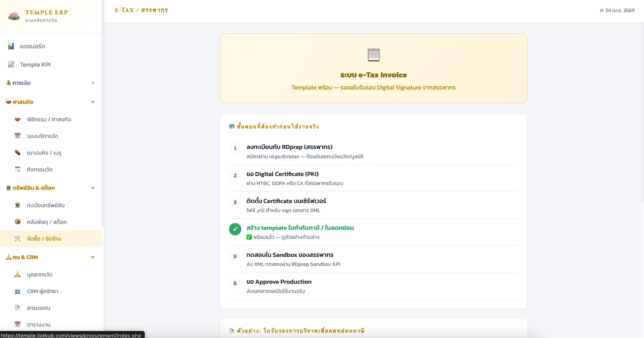The width and height of the screenshot is (644, 338).
Task: Click the document icon beside ตัวอย่าง heading
Action: point(232,331)
